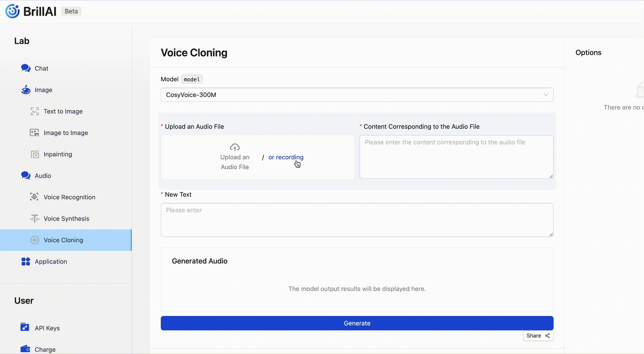Click the model dropdown chevron arrow
Screen dimensions: 644x354
(546, 95)
